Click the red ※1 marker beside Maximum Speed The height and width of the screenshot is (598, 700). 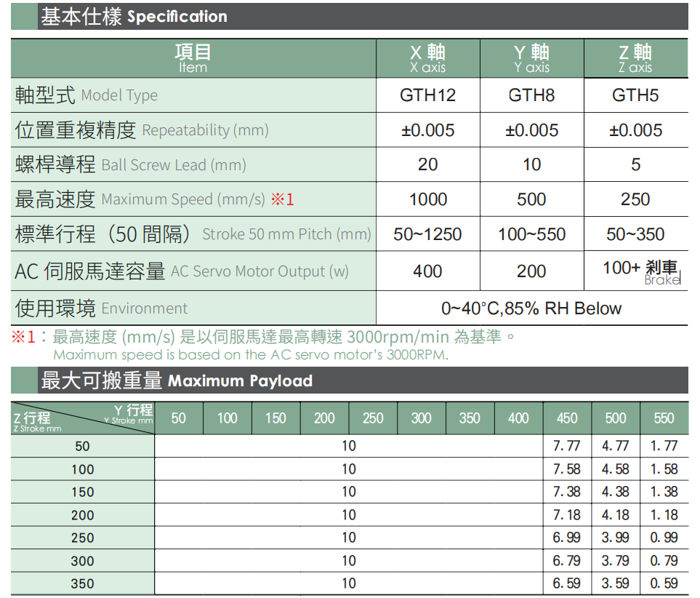point(283,200)
